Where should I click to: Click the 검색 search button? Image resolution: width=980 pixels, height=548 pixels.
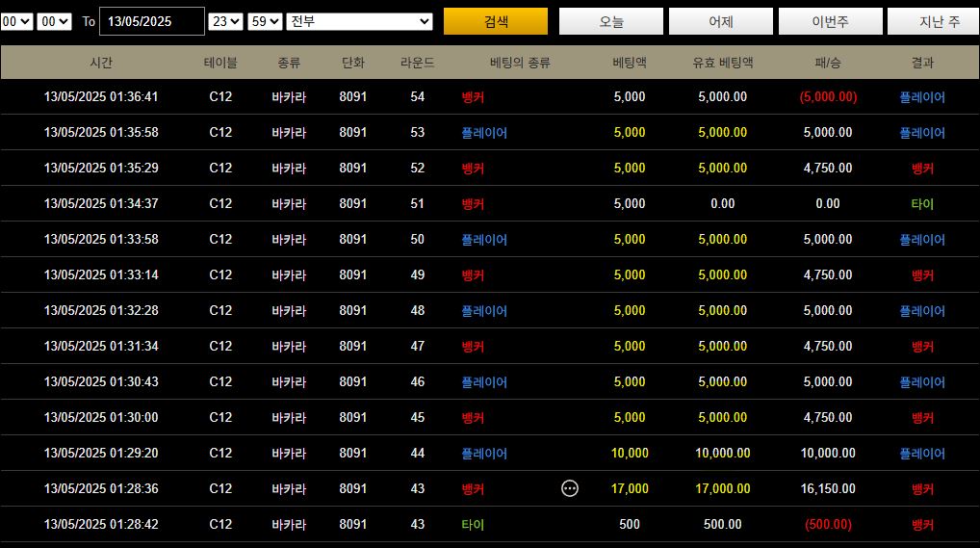496,21
